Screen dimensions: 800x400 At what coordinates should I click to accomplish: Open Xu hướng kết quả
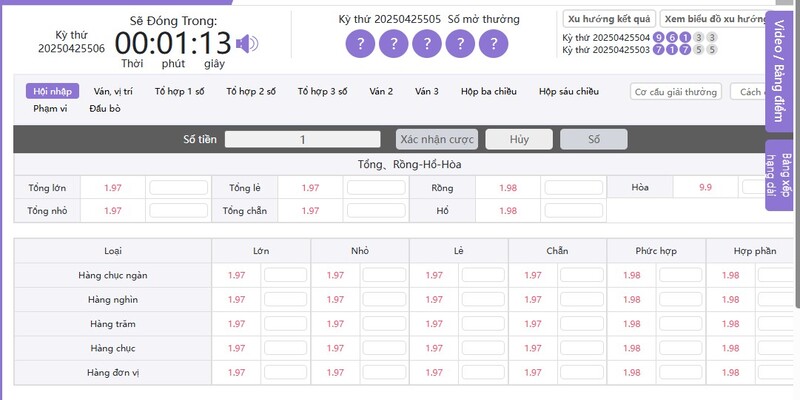point(608,19)
